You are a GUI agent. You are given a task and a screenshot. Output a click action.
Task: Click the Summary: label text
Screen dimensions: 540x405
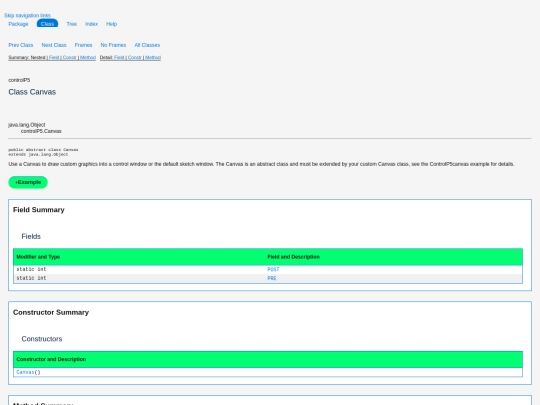point(19,58)
